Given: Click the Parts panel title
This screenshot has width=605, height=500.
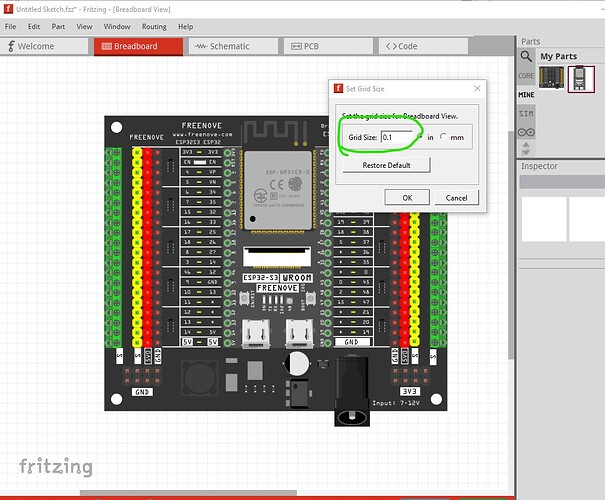Looking at the screenshot, I should pyautogui.click(x=531, y=41).
